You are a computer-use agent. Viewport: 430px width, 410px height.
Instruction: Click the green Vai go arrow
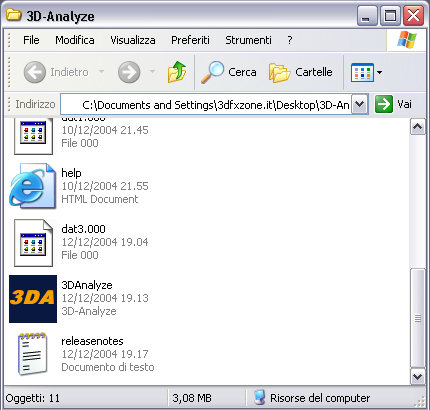[x=384, y=104]
